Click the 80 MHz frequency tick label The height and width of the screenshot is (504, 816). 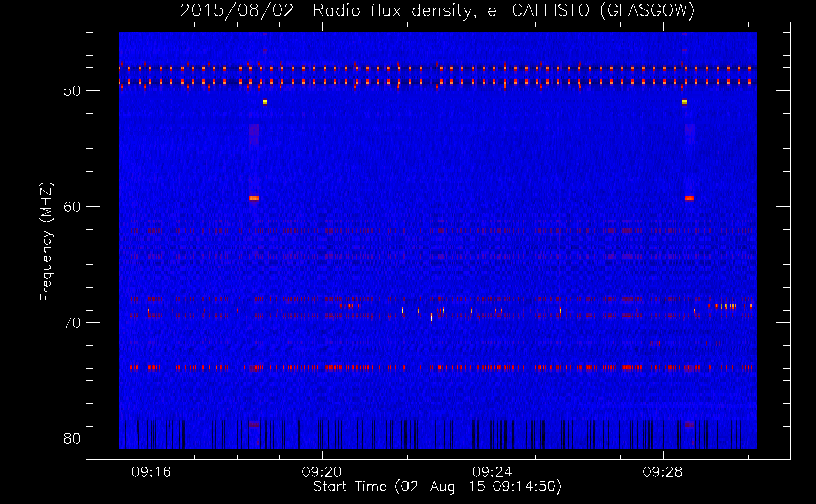coord(72,438)
